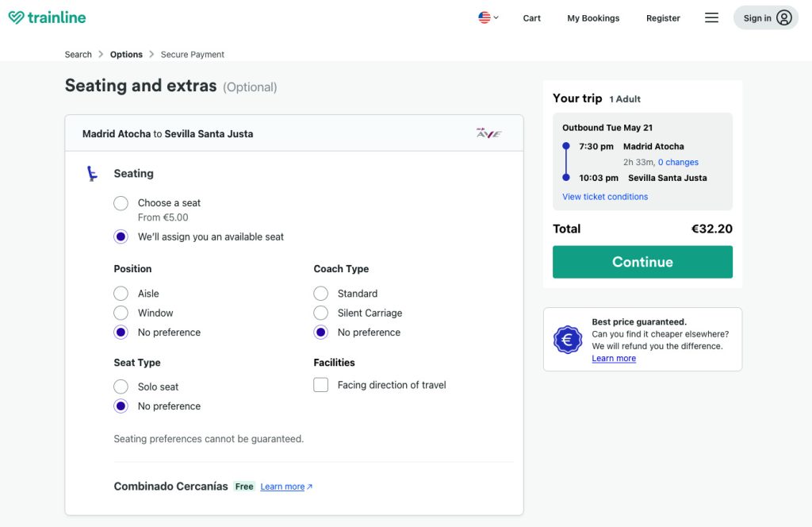Go to My Bookings
This screenshot has width=812, height=527.
point(593,18)
